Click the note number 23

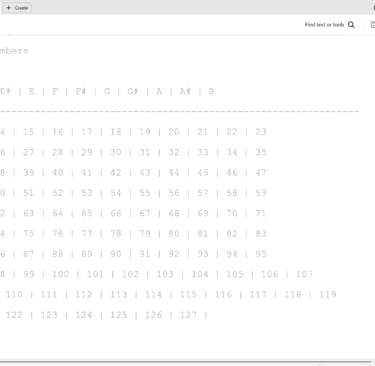pyautogui.click(x=261, y=132)
